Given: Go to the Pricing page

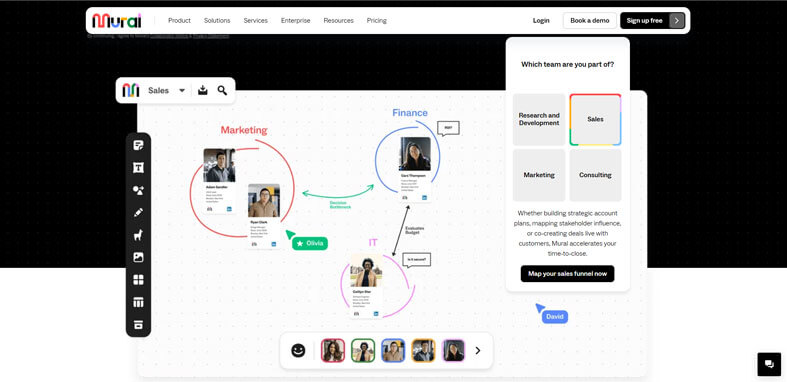Looking at the screenshot, I should click(376, 21).
